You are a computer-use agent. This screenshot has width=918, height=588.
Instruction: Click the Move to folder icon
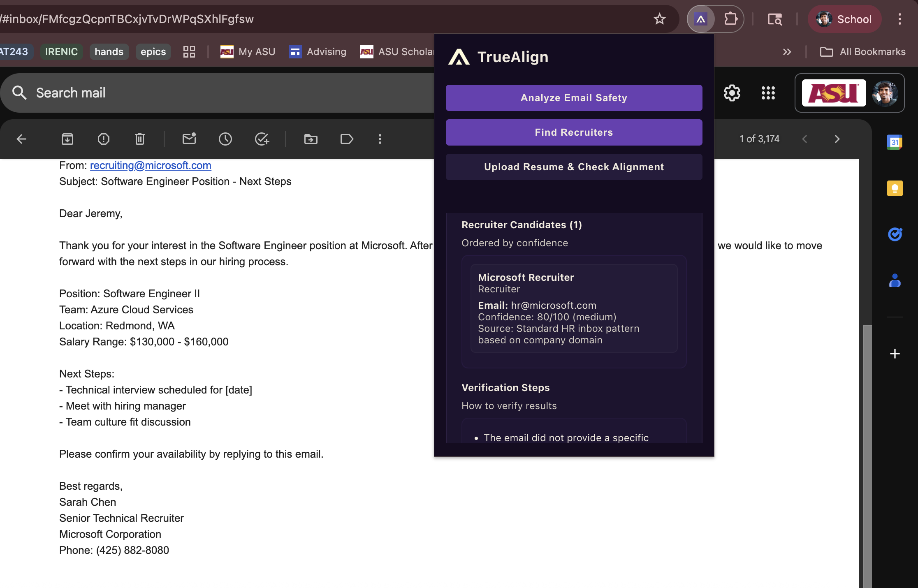click(311, 139)
